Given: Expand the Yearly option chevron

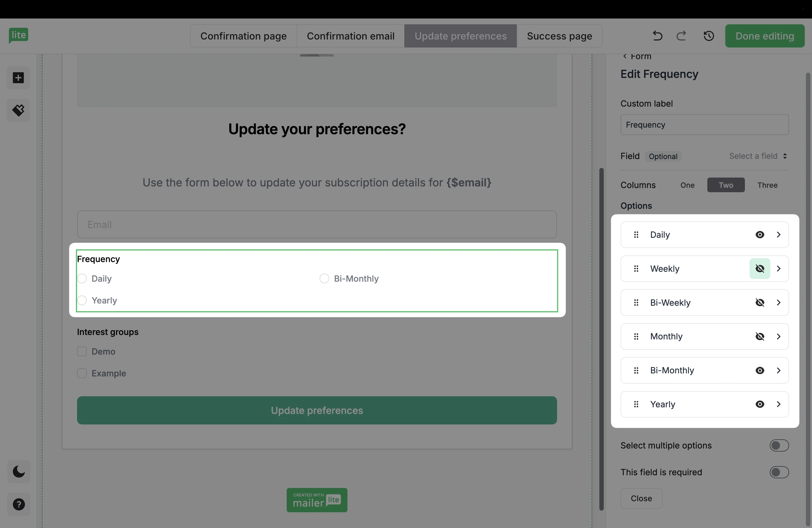Looking at the screenshot, I should 779,404.
